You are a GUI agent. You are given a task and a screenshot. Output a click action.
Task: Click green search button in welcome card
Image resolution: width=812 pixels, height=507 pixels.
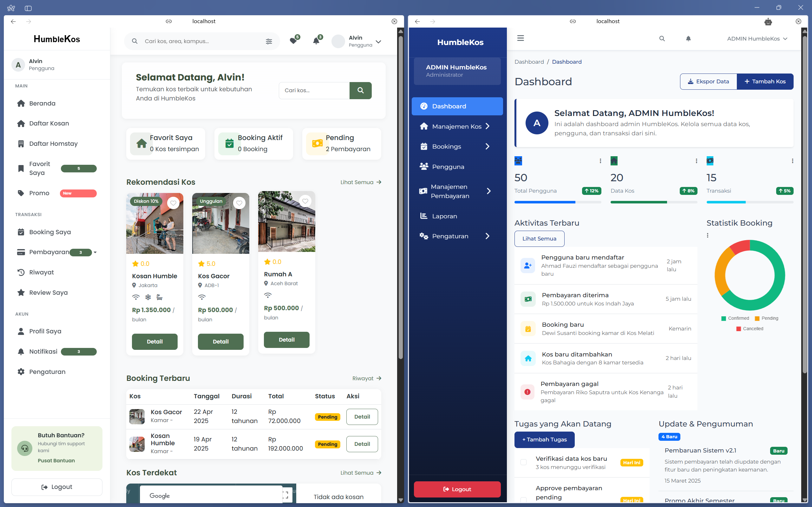point(360,90)
